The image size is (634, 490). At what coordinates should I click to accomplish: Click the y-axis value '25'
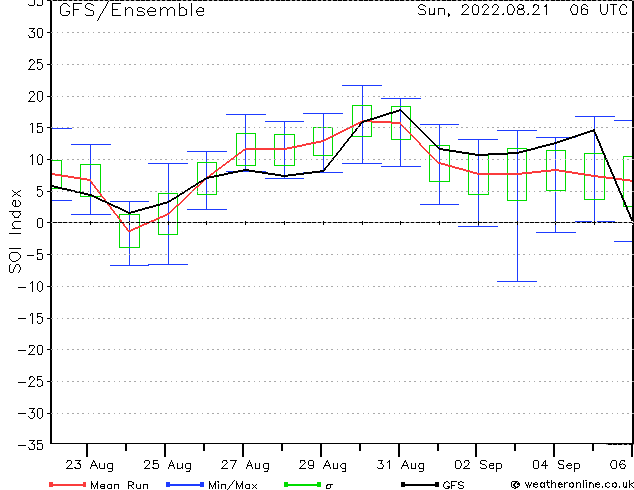(36, 65)
